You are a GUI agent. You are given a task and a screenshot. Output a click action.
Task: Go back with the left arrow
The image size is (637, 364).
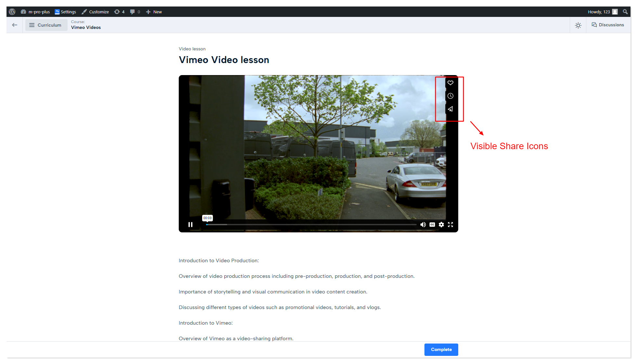[x=15, y=25]
